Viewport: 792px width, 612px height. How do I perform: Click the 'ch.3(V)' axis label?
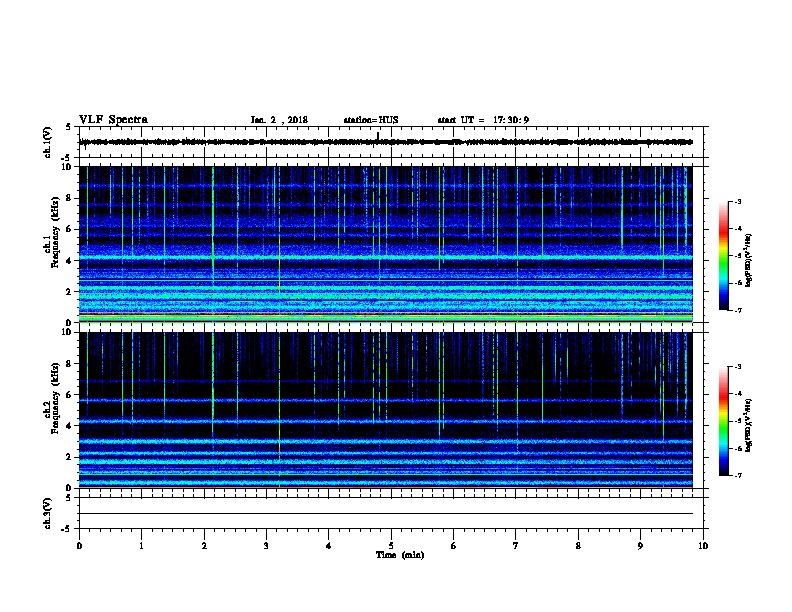(47, 513)
